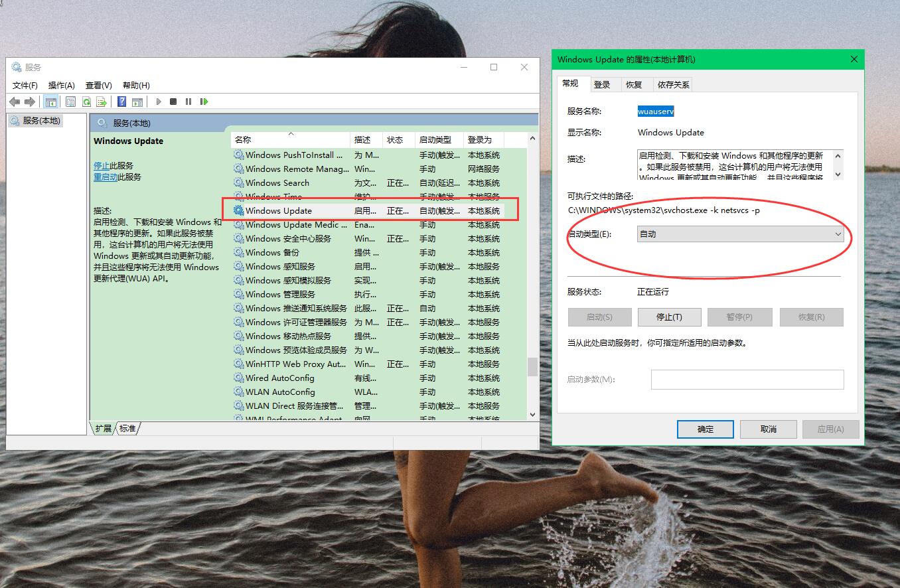This screenshot has width=900, height=588.
Task: Sort services by 状态 column header
Action: 399,139
